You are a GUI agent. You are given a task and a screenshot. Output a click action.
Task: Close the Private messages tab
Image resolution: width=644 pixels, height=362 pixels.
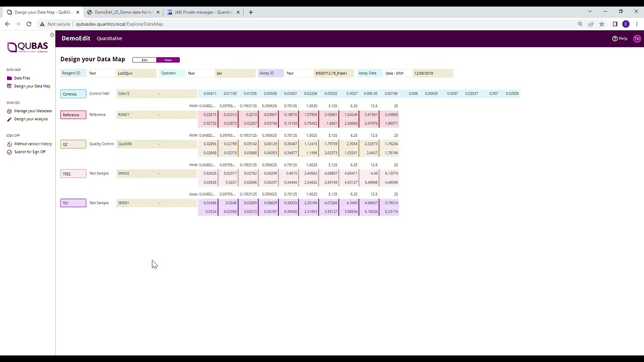pyautogui.click(x=238, y=12)
